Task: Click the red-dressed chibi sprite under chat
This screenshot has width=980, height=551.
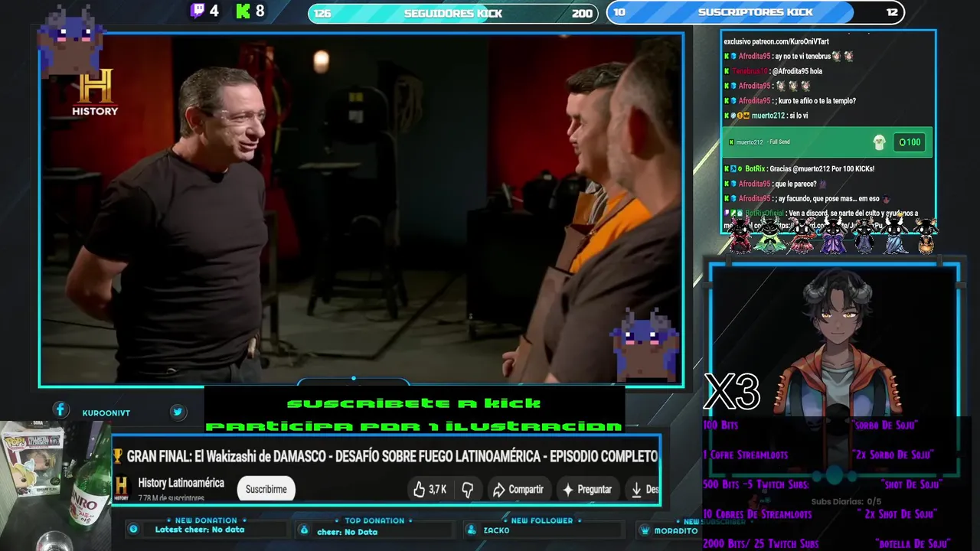Action: coord(740,236)
